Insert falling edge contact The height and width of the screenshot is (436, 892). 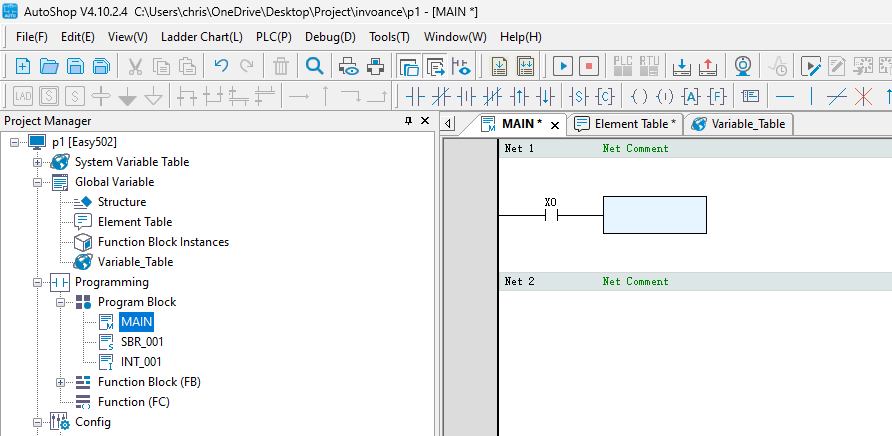[545, 97]
